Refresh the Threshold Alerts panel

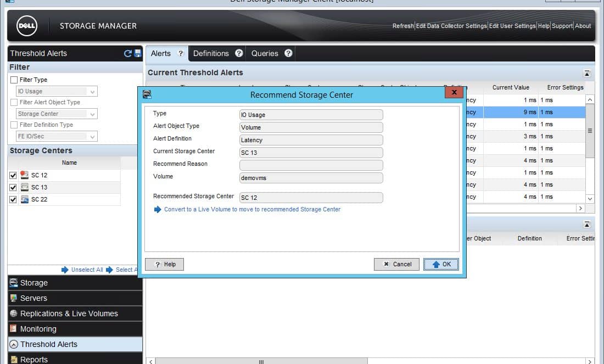pyautogui.click(x=128, y=54)
